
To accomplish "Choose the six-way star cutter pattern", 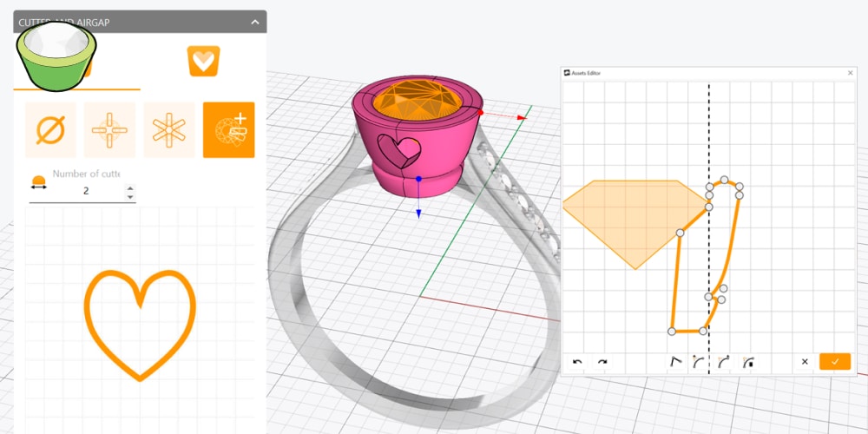I will tap(168, 130).
